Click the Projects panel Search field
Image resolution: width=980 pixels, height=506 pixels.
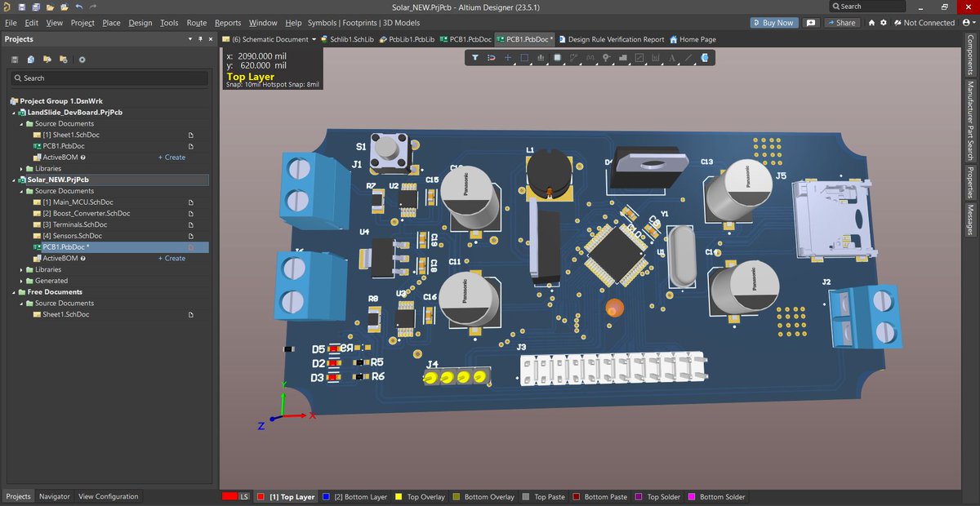[x=109, y=78]
